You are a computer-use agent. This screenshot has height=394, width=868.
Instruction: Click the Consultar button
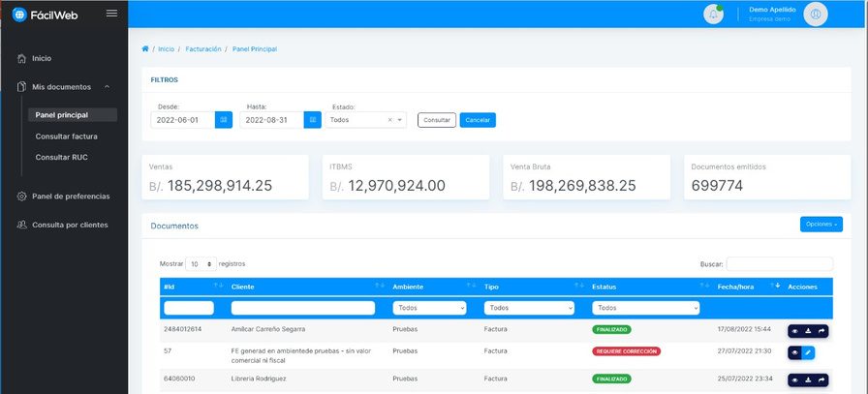pyautogui.click(x=437, y=120)
